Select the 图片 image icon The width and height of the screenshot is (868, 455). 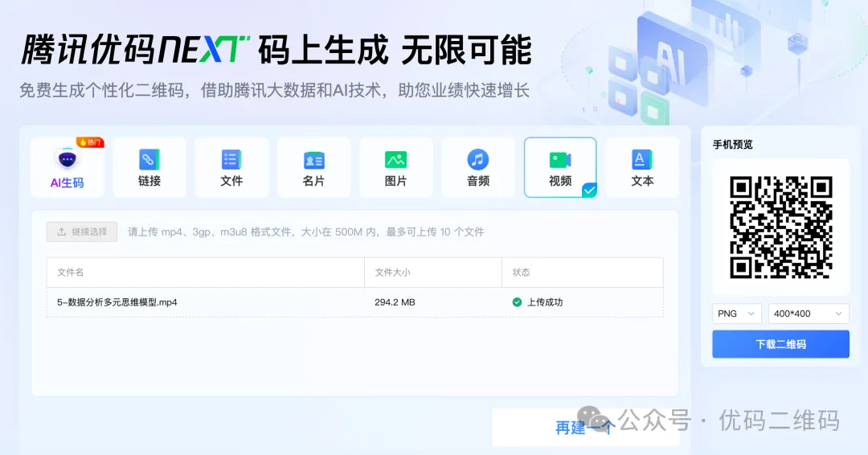[x=395, y=159]
